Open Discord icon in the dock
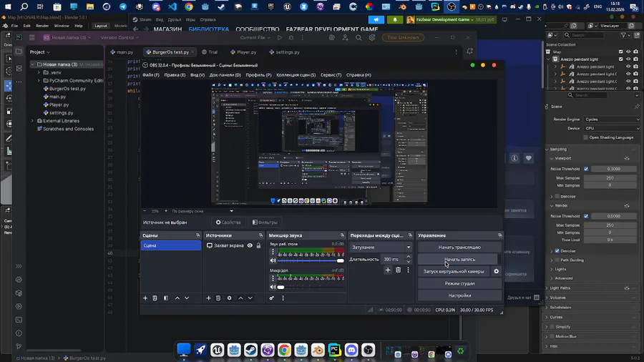 click(351, 350)
